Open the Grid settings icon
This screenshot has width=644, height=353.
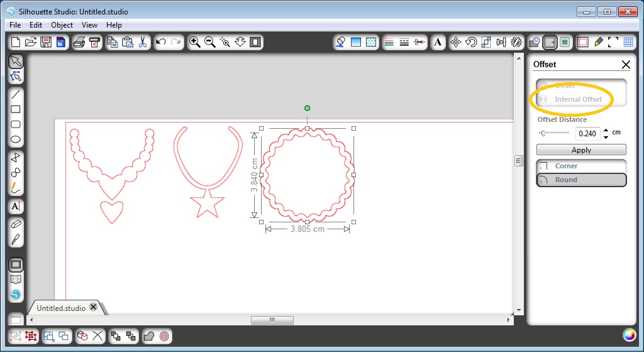[628, 42]
